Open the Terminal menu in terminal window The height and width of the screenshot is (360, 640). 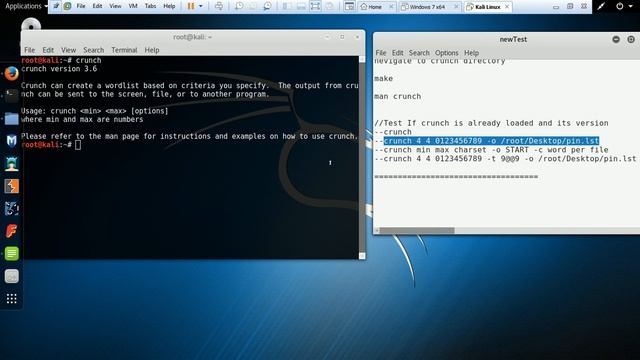(124, 50)
